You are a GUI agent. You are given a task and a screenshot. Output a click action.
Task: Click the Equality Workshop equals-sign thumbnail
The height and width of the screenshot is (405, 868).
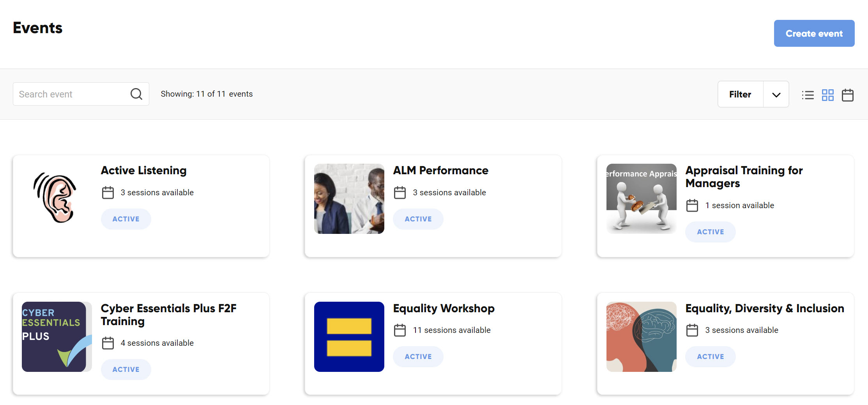349,337
